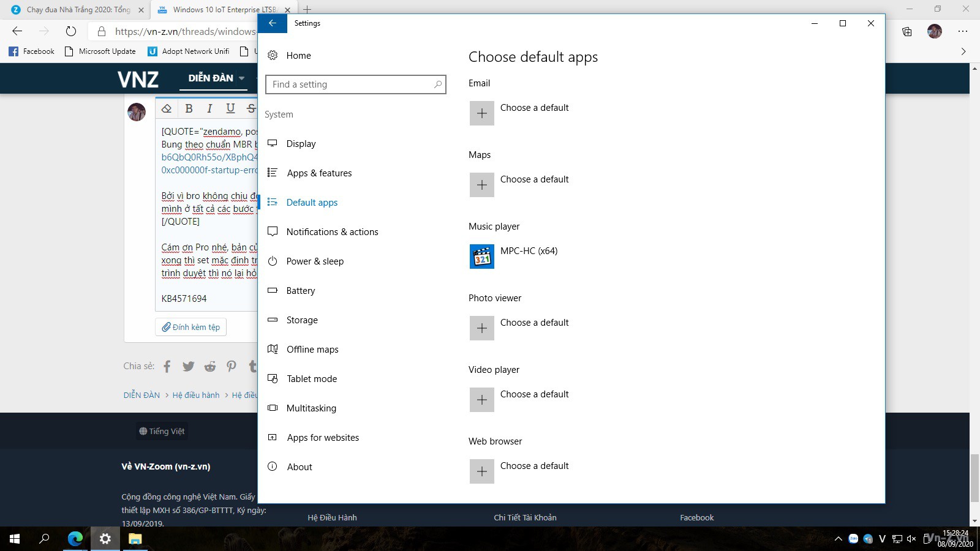The width and height of the screenshot is (980, 551).
Task: Open File Explorer from the taskbar
Action: 135,539
